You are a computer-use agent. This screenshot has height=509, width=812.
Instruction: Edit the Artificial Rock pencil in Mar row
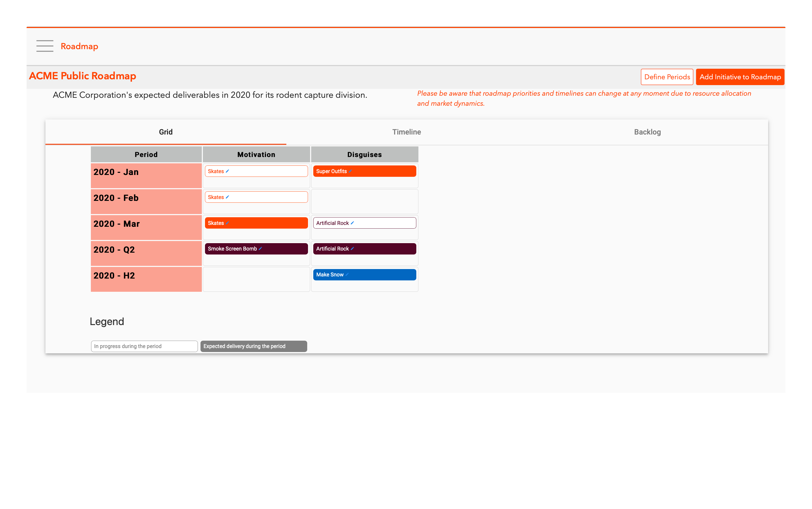352,223
